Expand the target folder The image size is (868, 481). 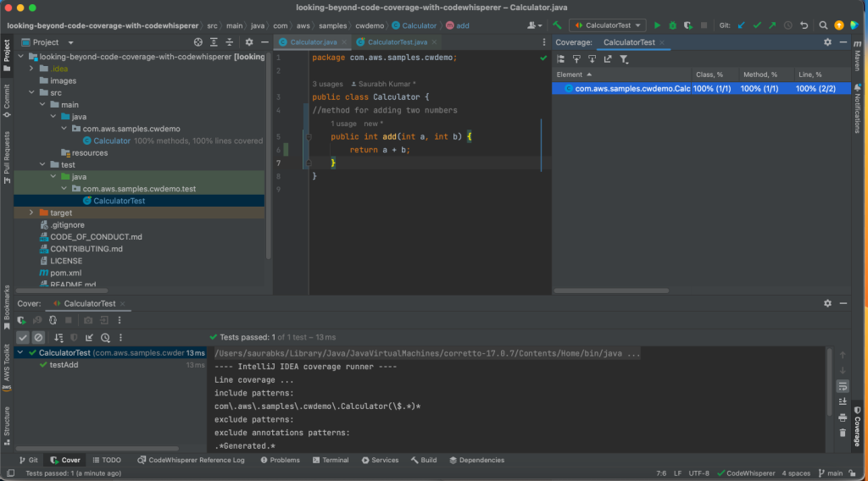pyautogui.click(x=31, y=213)
